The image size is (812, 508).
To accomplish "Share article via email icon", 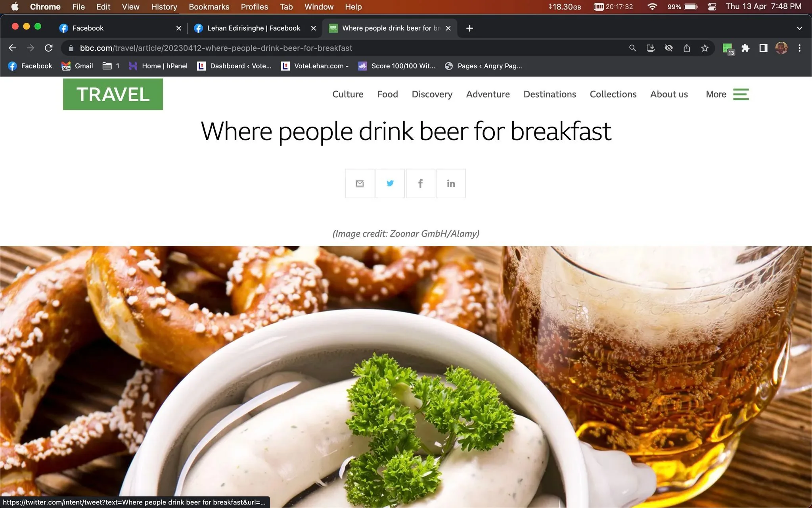I will click(x=360, y=183).
